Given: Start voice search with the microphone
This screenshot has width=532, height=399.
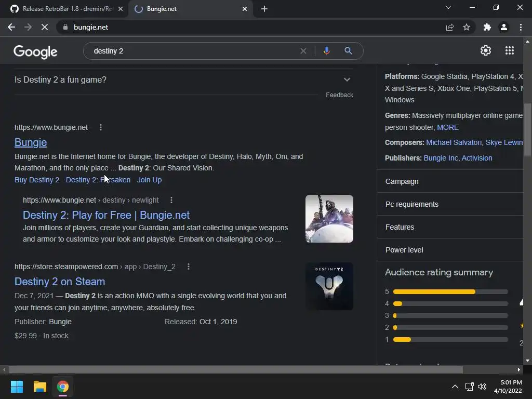Looking at the screenshot, I should 326,51.
